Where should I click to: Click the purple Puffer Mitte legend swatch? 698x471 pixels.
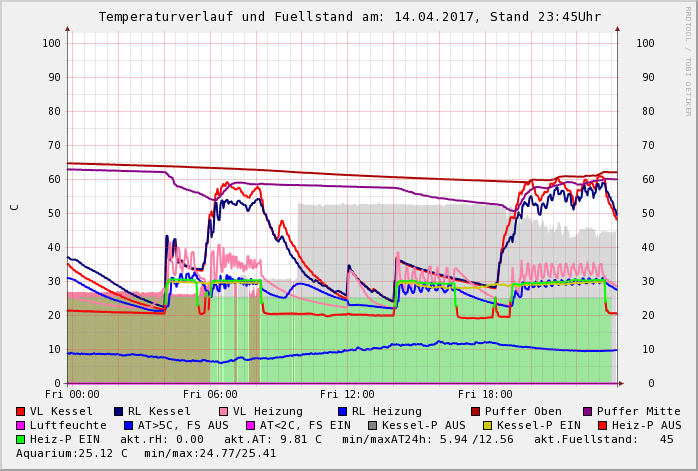tap(586, 411)
